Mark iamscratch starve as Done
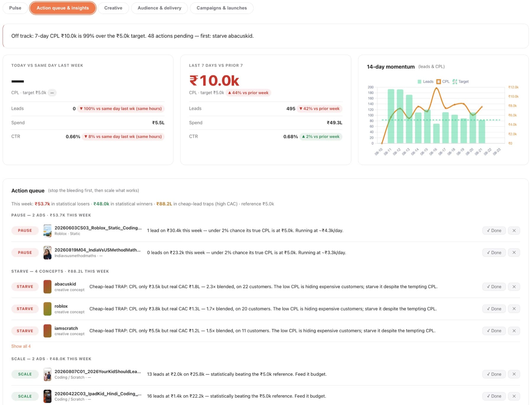This screenshot has height=405, width=532. pos(494,331)
